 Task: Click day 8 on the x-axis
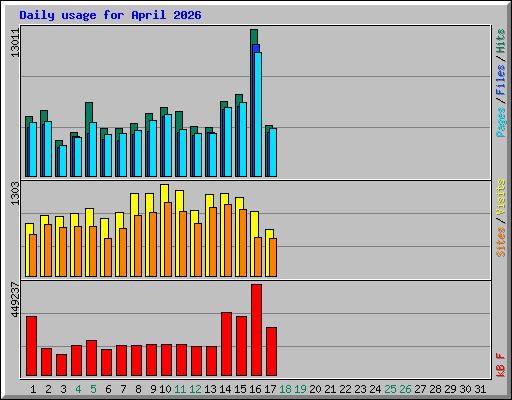pyautogui.click(x=138, y=389)
